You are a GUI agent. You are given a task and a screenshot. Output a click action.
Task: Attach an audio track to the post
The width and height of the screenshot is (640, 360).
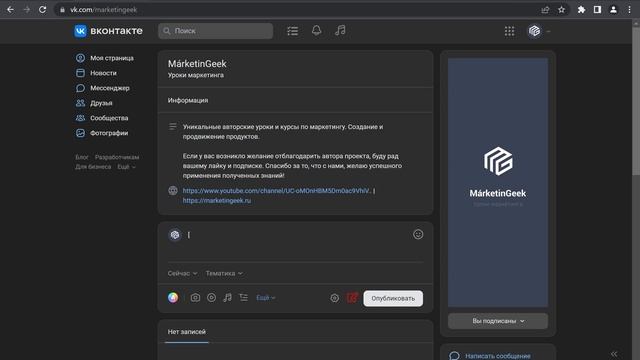tap(227, 298)
